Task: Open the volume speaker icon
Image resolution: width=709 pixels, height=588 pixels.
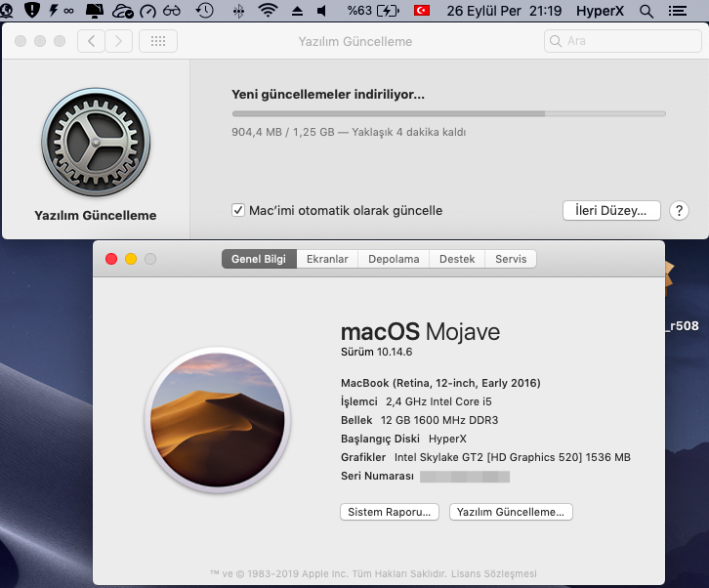Action: coord(323,12)
